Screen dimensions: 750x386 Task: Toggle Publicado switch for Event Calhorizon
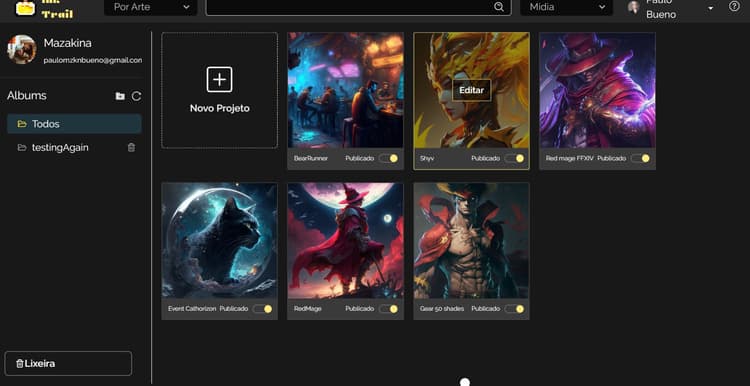(263, 309)
